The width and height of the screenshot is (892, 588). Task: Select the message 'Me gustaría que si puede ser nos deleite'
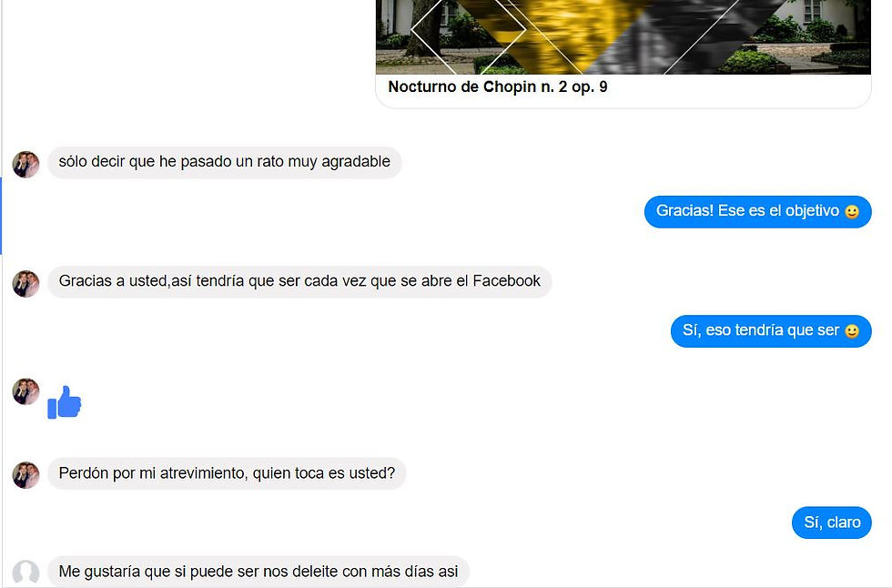(x=258, y=572)
